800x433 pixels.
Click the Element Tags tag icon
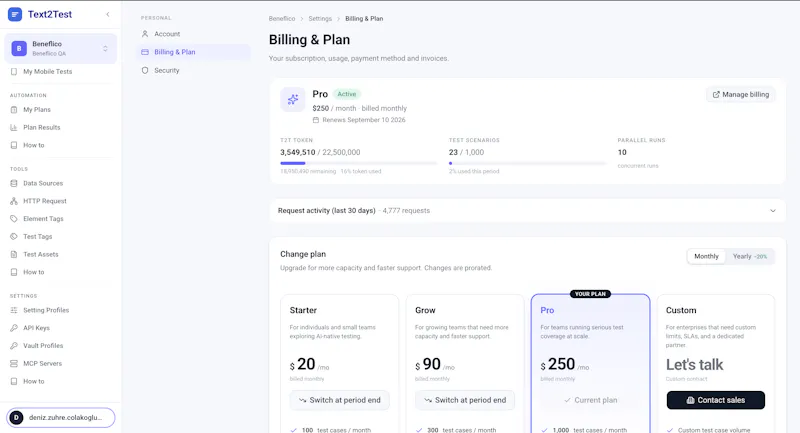(14, 219)
